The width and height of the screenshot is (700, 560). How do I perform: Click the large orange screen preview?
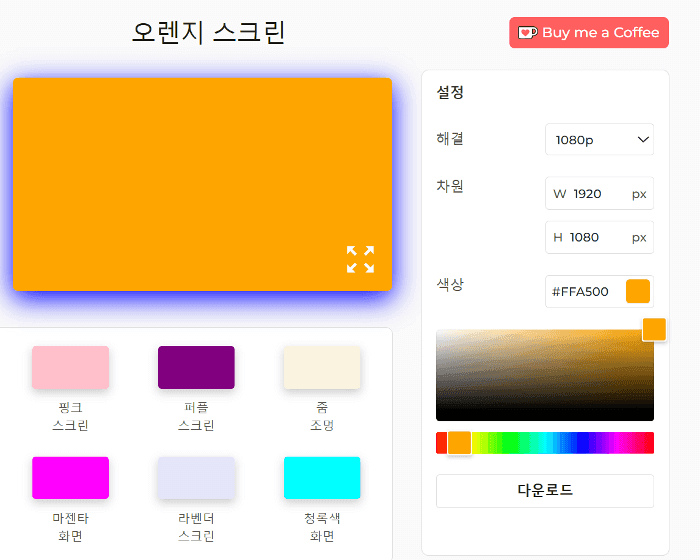(202, 184)
